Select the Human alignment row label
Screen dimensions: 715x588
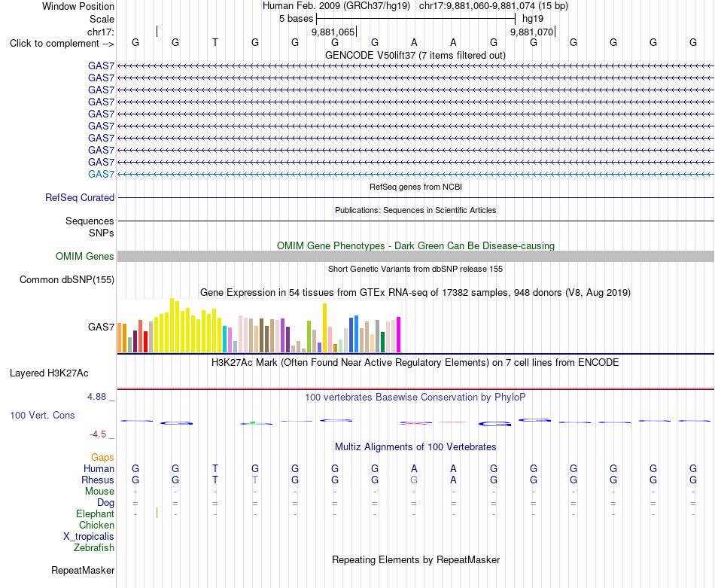[x=99, y=468]
